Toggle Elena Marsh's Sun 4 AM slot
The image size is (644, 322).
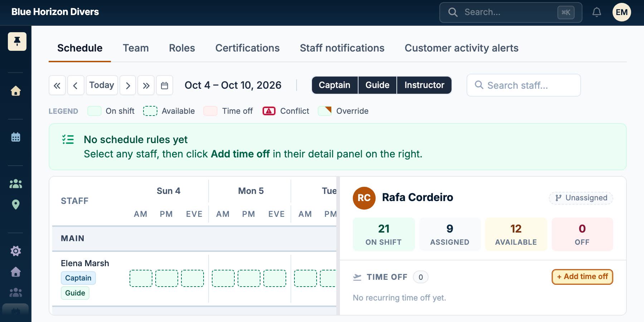(141, 278)
